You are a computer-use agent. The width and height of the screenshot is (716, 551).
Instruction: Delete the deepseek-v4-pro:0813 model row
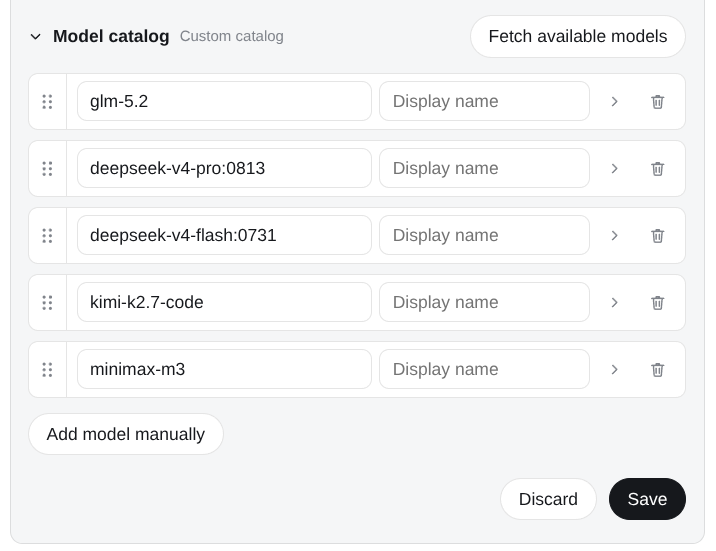click(657, 168)
